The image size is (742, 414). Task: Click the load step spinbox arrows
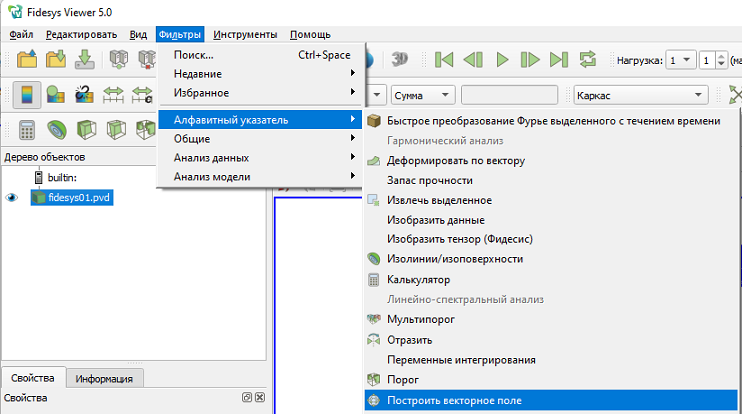pos(721,60)
